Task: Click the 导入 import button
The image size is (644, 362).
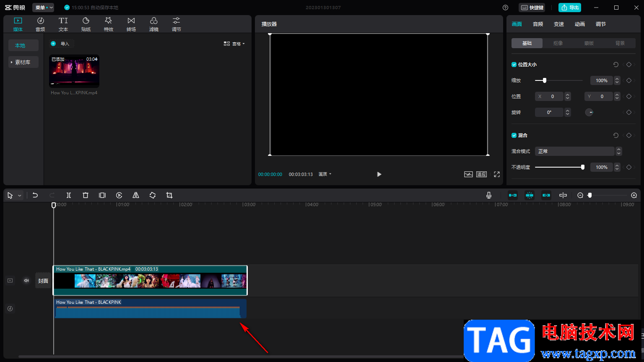Action: [62, 44]
